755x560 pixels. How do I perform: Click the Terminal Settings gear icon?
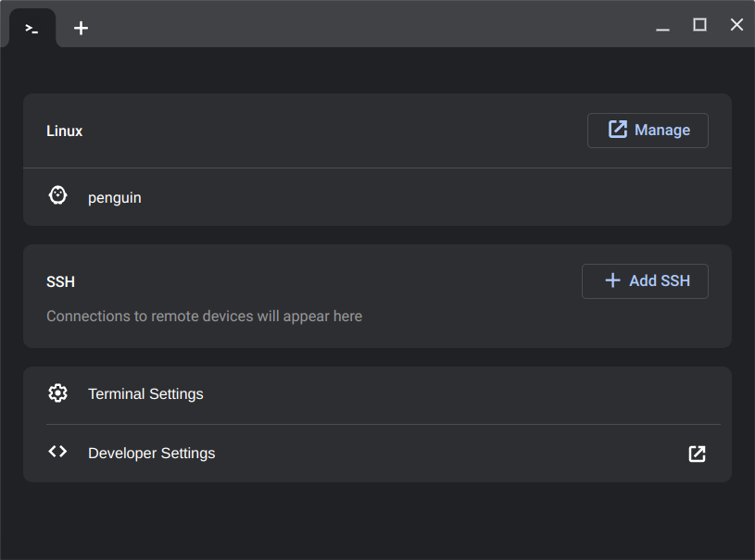[57, 393]
